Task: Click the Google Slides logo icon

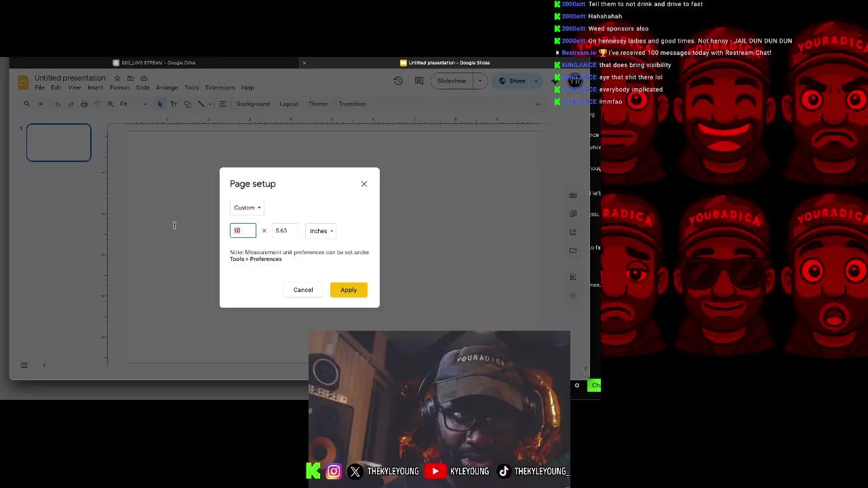Action: pos(23,83)
